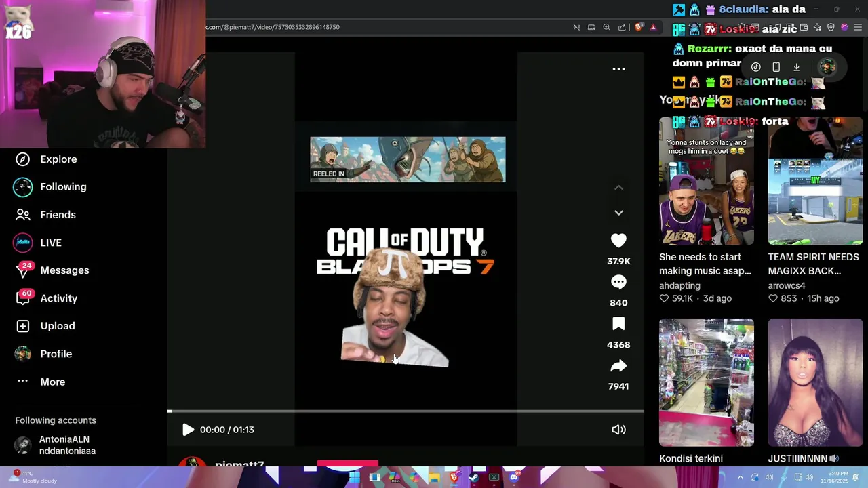
Task: Open the comments bubble showing 840
Action: (618, 282)
